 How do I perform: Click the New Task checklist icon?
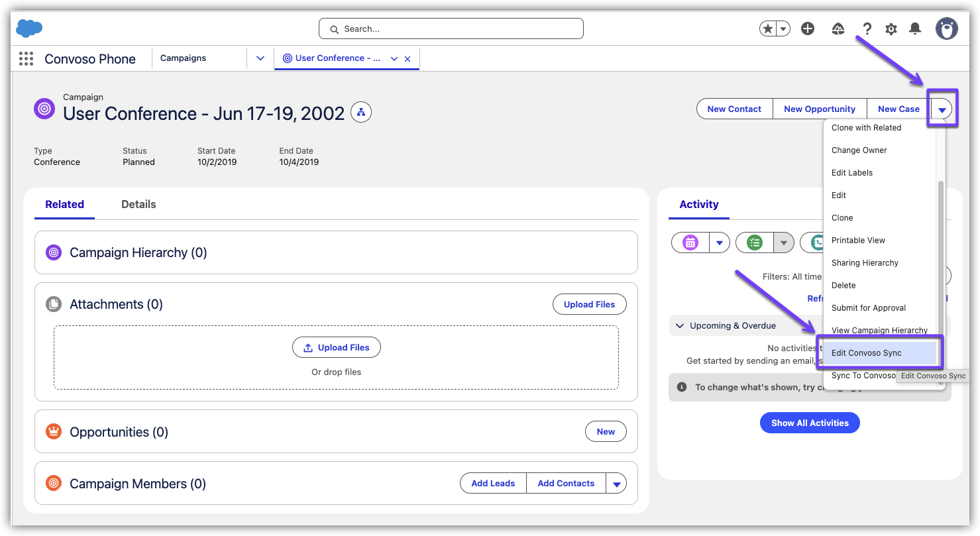click(754, 242)
